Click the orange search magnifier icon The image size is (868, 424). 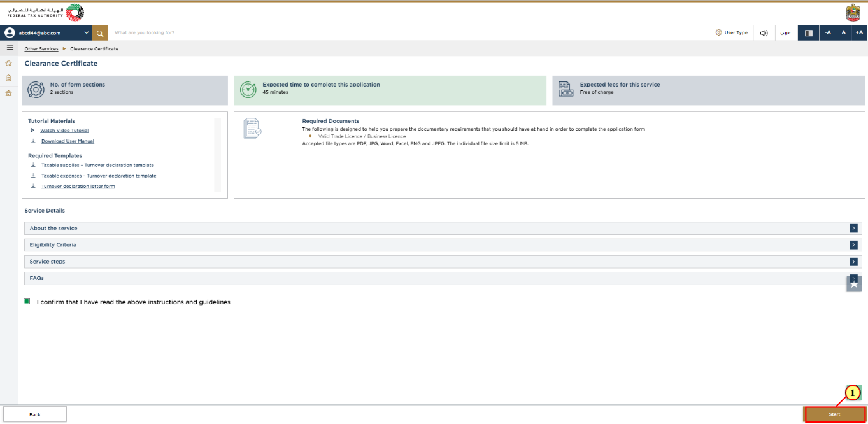tap(100, 32)
